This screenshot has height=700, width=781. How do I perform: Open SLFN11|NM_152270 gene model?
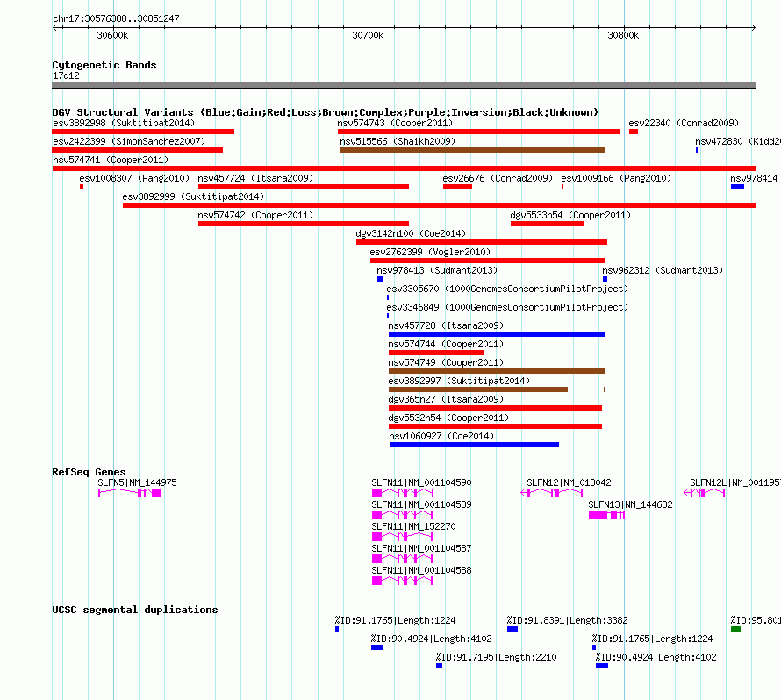click(x=403, y=537)
